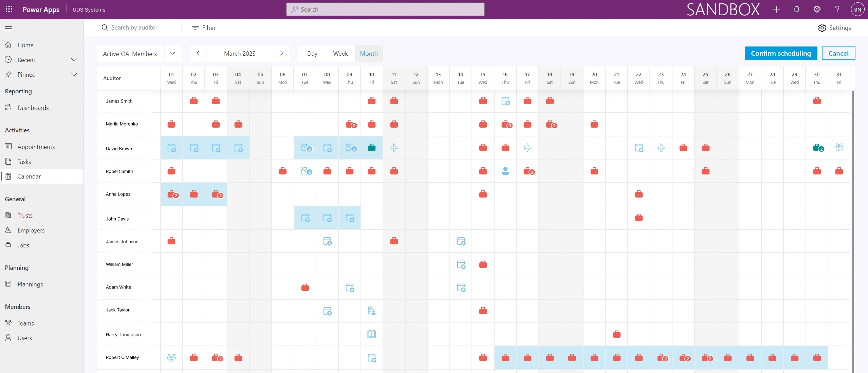Click the group icon on Robert O'Malley's March 1 cell
Image resolution: width=868 pixels, height=373 pixels.
tap(171, 357)
